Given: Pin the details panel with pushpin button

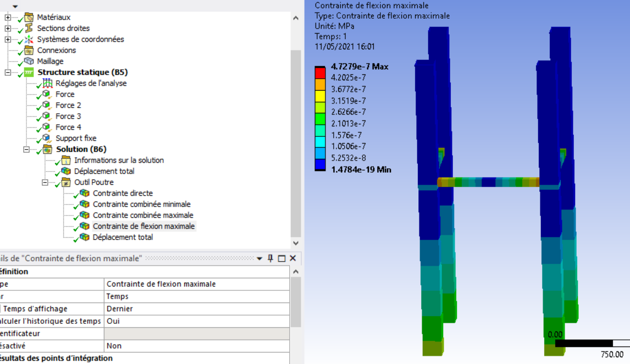Looking at the screenshot, I should coord(270,258).
